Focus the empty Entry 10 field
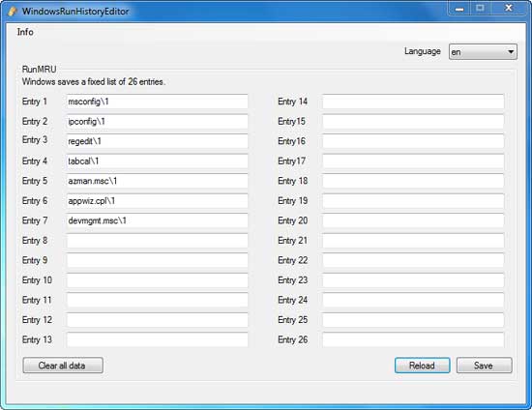 pyautogui.click(x=157, y=280)
